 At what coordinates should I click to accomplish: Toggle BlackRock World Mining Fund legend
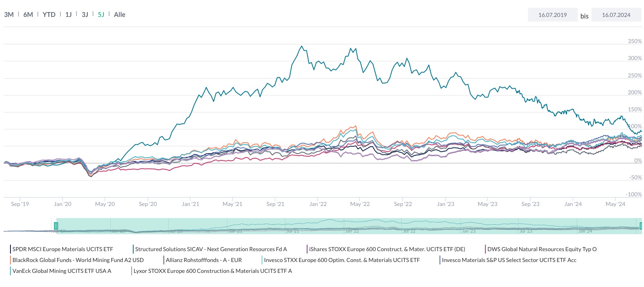pos(78,260)
